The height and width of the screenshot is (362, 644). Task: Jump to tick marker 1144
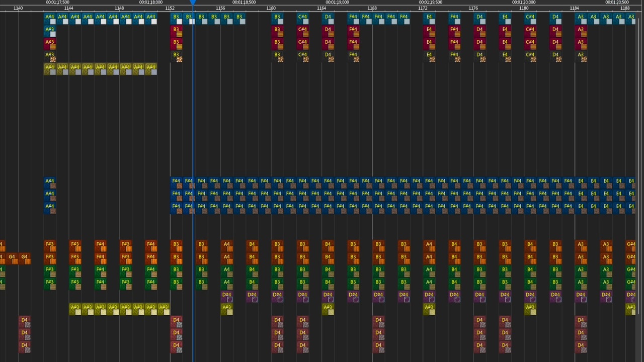(68, 8)
